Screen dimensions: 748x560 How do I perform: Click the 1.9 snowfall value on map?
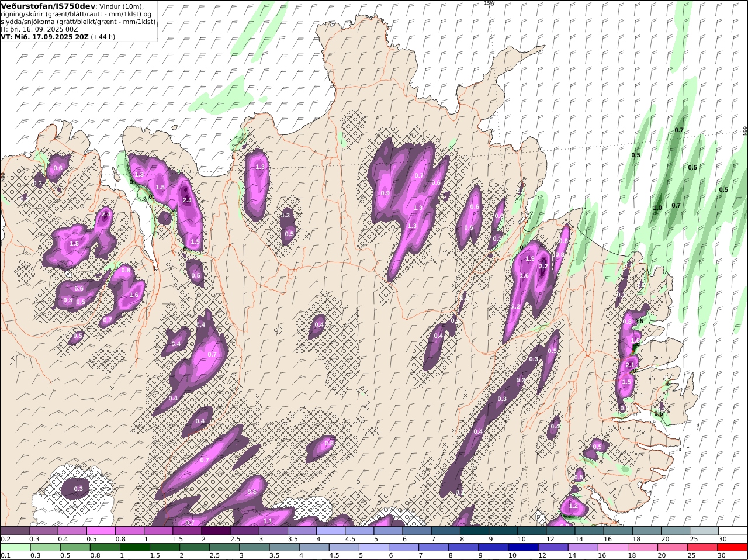[x=530, y=258]
